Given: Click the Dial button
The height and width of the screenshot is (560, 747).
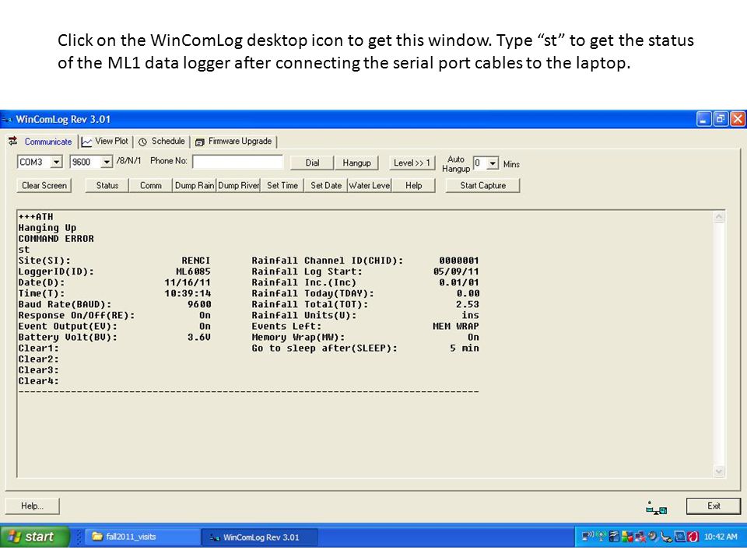Looking at the screenshot, I should (312, 163).
